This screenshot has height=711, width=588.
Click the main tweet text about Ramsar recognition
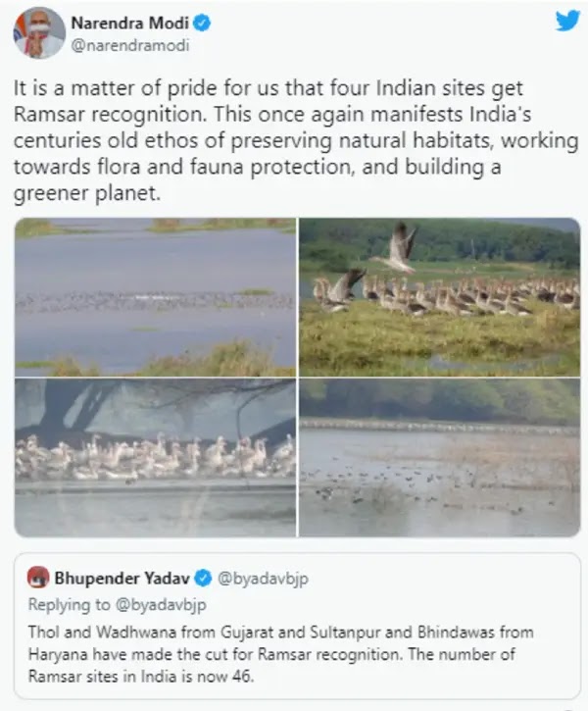point(296,140)
